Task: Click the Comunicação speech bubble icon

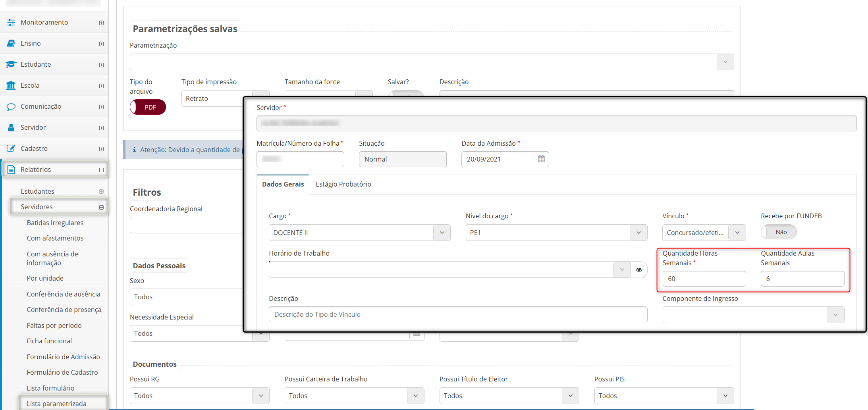Action: click(x=11, y=106)
